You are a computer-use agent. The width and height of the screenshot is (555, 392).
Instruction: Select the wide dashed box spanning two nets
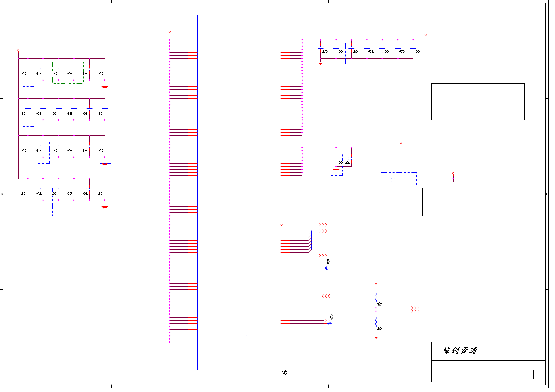(398, 179)
